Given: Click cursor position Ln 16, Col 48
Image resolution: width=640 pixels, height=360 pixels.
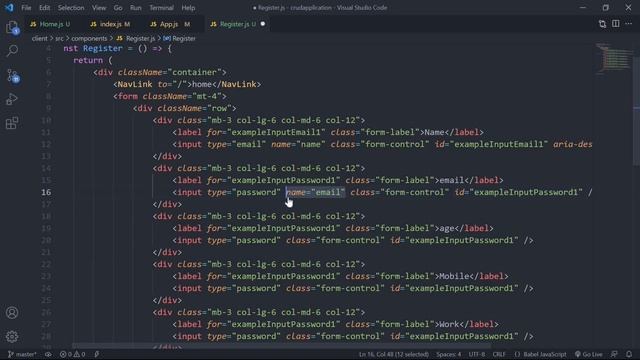Looking at the screenshot, I should [x=393, y=354].
